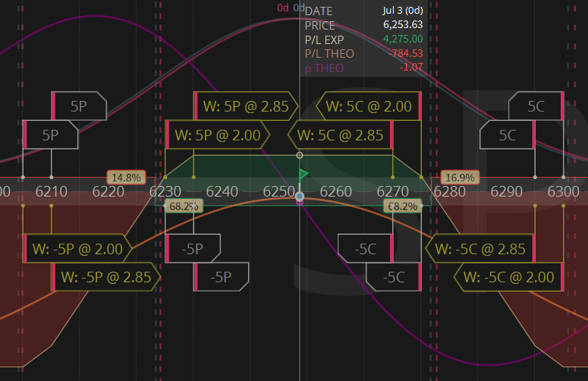
Task: Select the W: -5C @ 2.00 order tag
Action: [x=509, y=277]
